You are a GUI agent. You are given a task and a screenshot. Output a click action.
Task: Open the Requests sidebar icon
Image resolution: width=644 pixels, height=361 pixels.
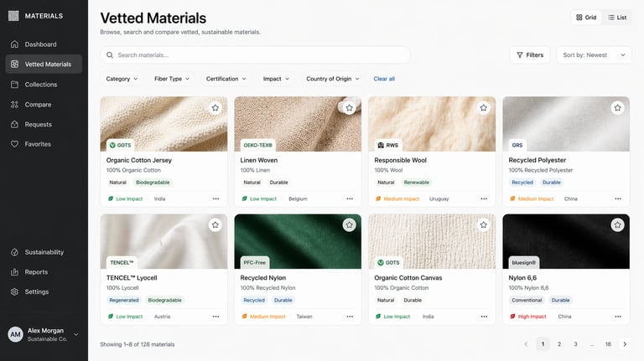coord(15,124)
